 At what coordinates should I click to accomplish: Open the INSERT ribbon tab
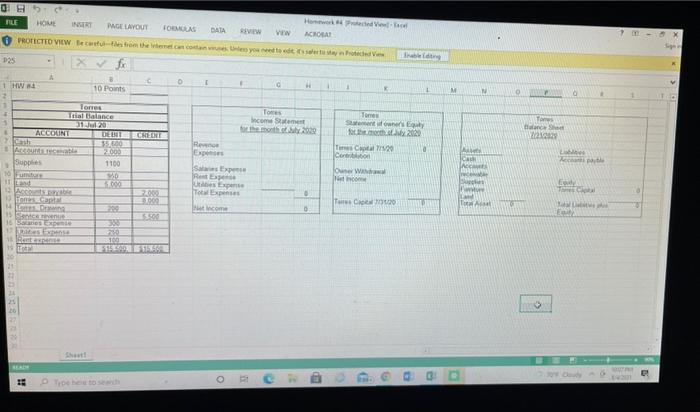coord(82,25)
